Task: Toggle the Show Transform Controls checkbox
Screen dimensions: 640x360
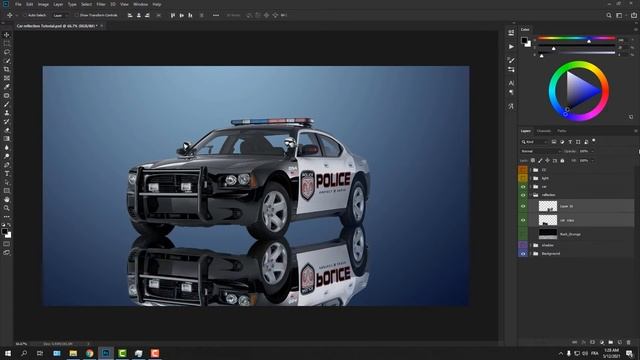Action: point(76,15)
